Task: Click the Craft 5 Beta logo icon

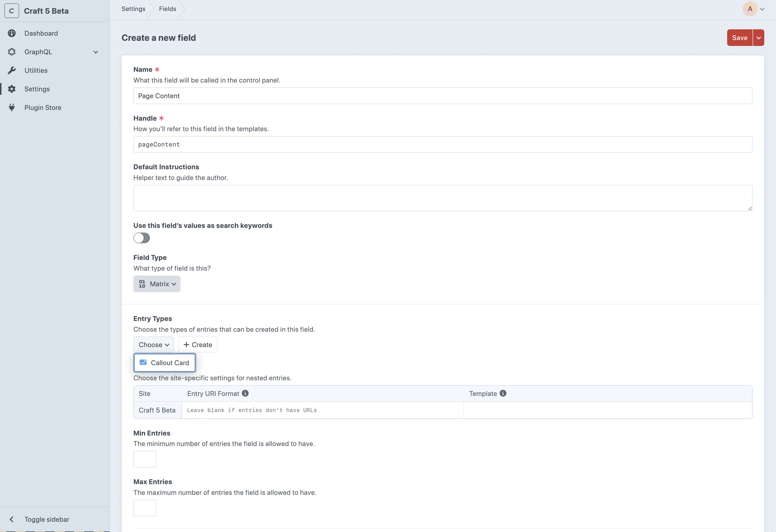Action: [12, 11]
